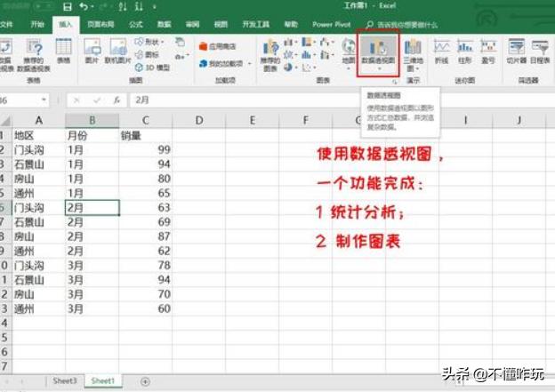Click the Select All corner triangle
The width and height of the screenshot is (555, 392).
pyautogui.click(x=5, y=121)
